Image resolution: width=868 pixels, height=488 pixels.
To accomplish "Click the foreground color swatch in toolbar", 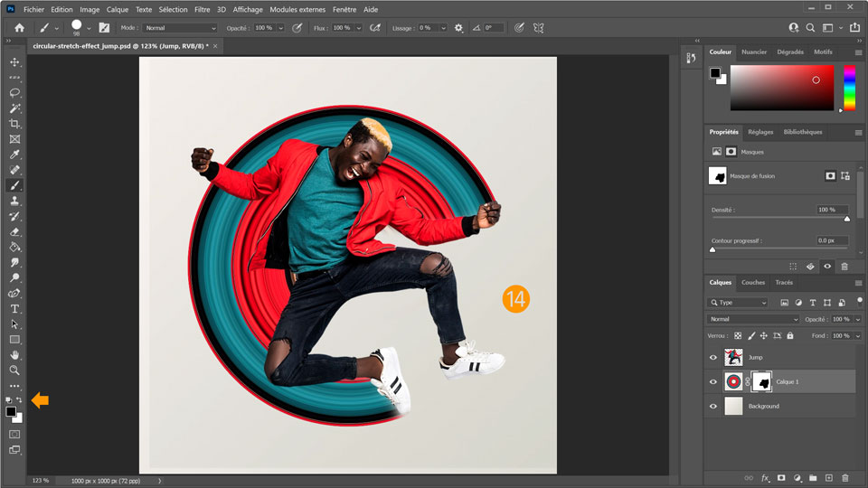I will 11,412.
